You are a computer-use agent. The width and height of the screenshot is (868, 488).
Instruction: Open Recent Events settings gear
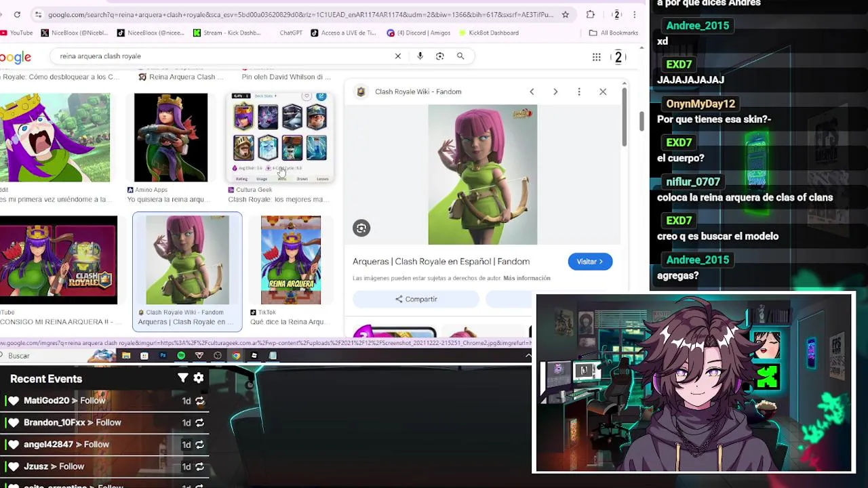[x=199, y=378]
